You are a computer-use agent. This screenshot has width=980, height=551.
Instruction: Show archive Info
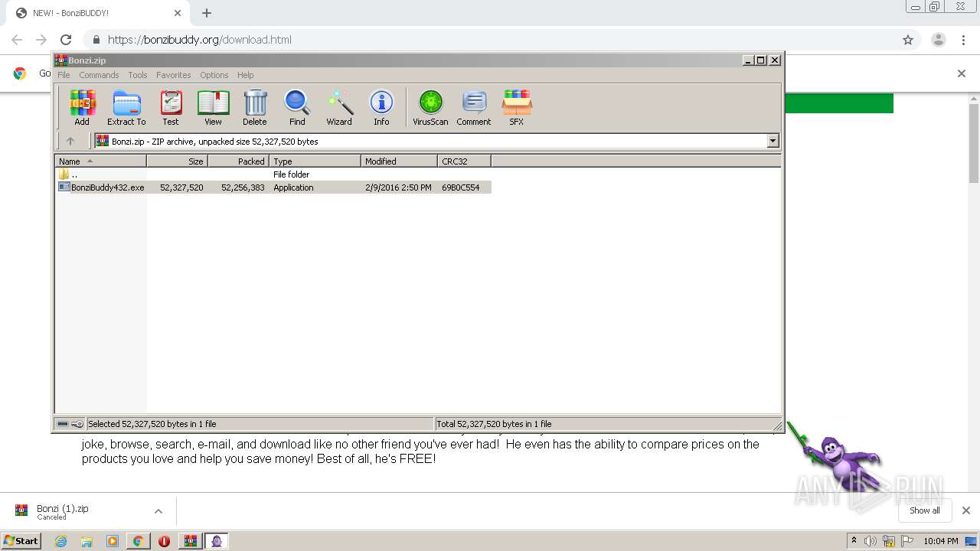tap(381, 107)
